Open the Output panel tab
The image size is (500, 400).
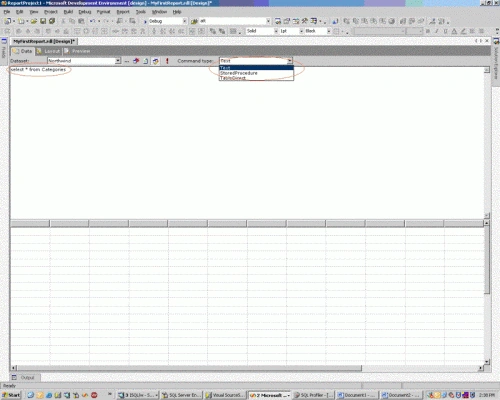click(24, 377)
